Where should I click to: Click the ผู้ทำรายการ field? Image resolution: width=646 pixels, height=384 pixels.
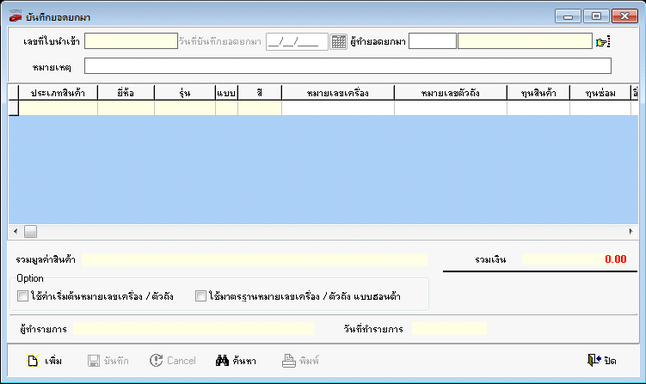[x=194, y=329]
